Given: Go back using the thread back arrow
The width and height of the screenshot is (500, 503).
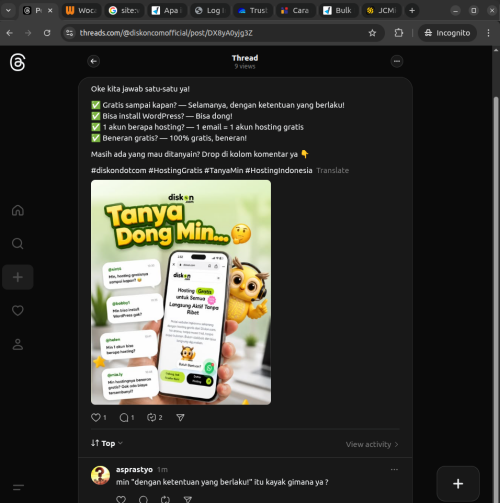Looking at the screenshot, I should (94, 61).
